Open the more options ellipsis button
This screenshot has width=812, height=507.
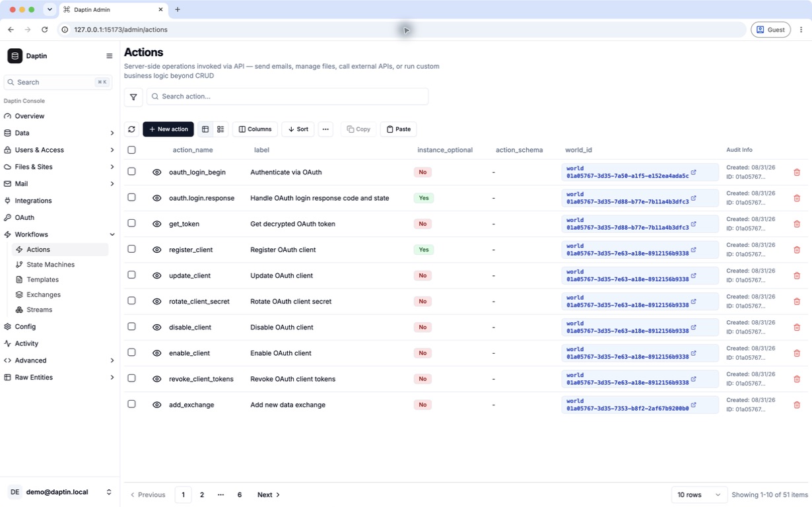pyautogui.click(x=325, y=129)
